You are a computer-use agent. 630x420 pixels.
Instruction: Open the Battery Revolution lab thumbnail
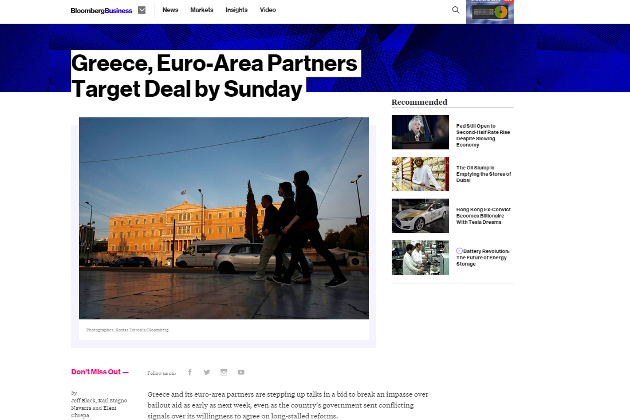point(420,258)
